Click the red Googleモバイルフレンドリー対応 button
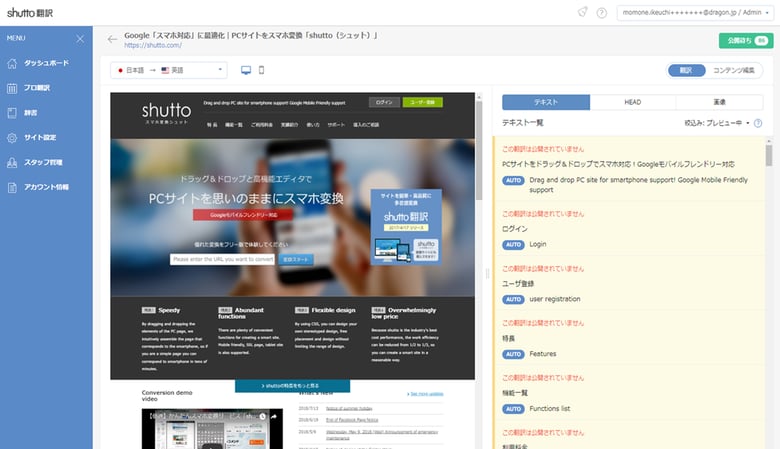The height and width of the screenshot is (449, 780). coord(243,215)
